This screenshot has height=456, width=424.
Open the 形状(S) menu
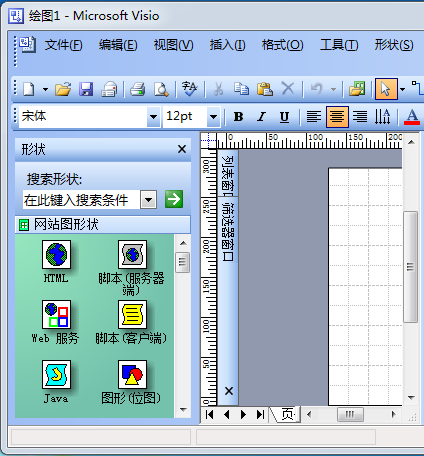[x=394, y=45]
